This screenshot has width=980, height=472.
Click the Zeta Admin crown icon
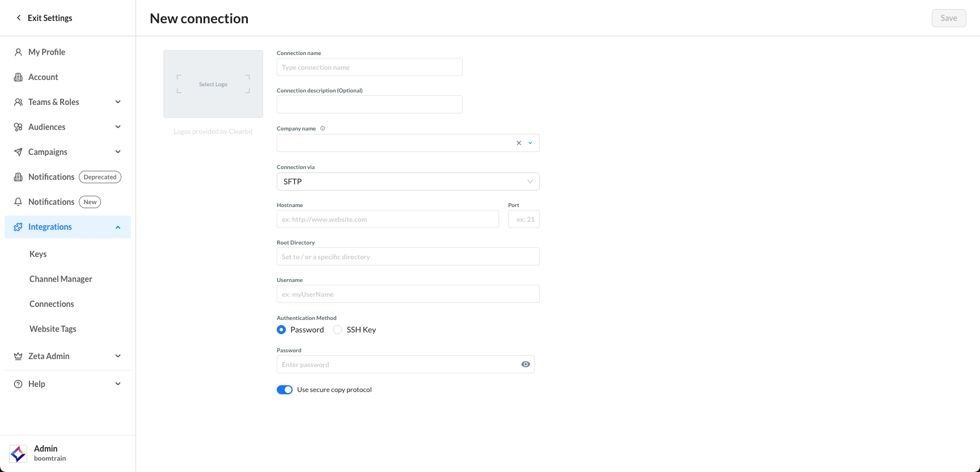[x=18, y=356]
